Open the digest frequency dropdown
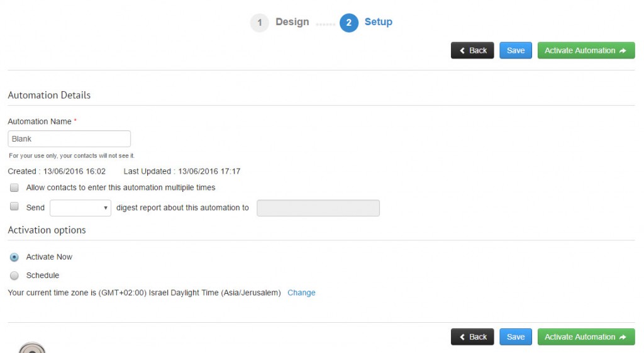Screen dimensions: 644x353 click(80, 208)
